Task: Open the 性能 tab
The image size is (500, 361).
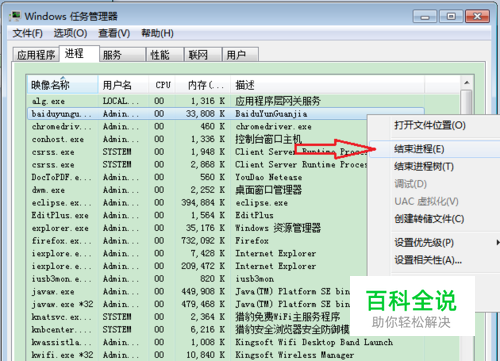Action: tap(165, 55)
